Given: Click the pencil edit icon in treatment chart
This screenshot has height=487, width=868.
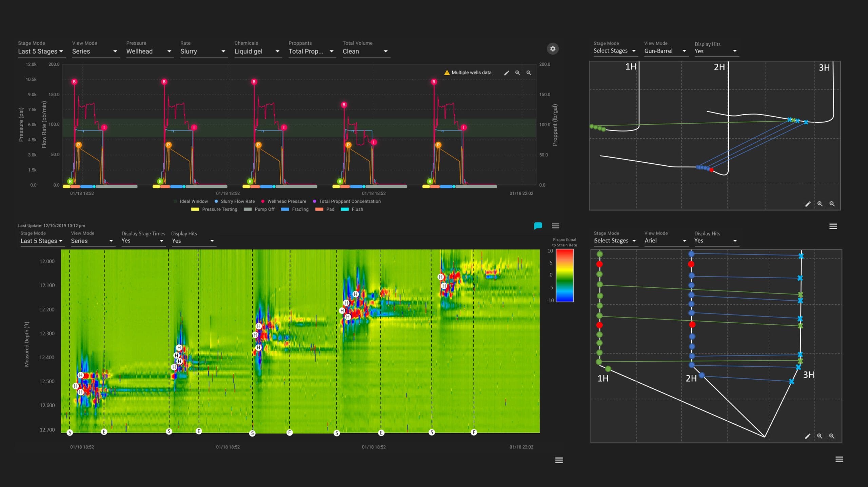Looking at the screenshot, I should click(x=506, y=73).
